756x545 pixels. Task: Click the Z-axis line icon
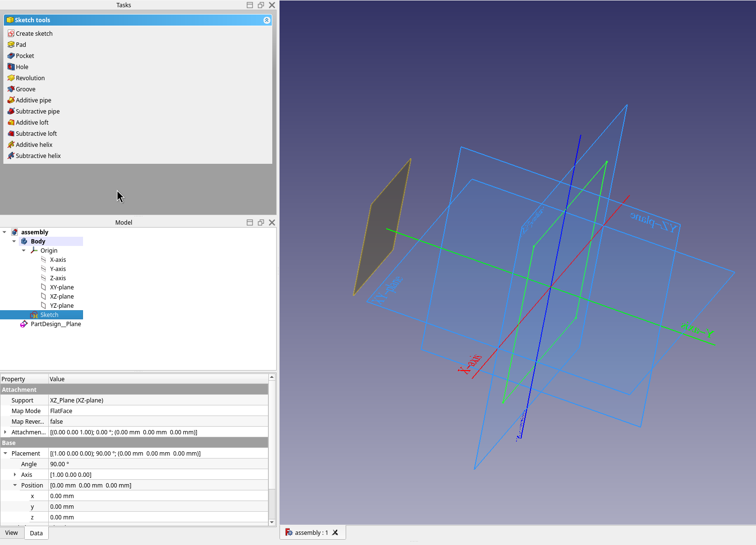(43, 278)
